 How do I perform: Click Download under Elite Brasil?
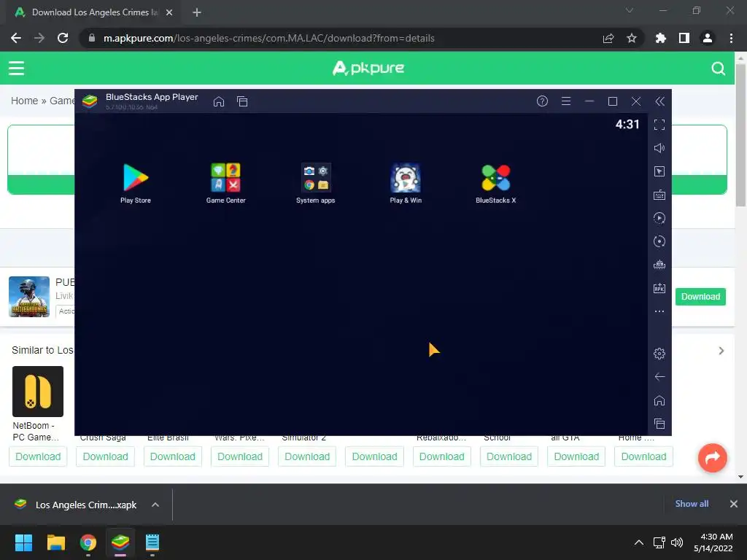pos(172,456)
